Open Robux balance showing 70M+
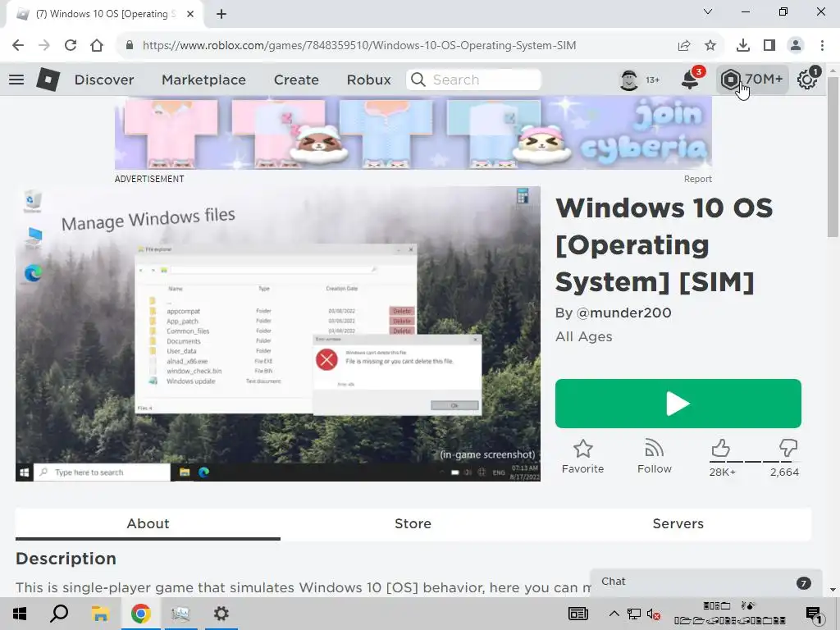This screenshot has height=630, width=840. pos(751,80)
